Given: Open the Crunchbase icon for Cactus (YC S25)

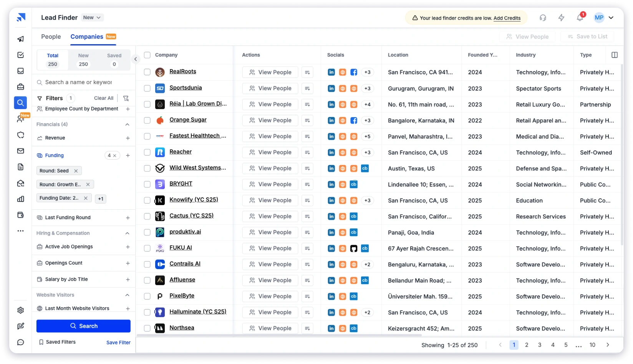Looking at the screenshot, I should 354,216.
